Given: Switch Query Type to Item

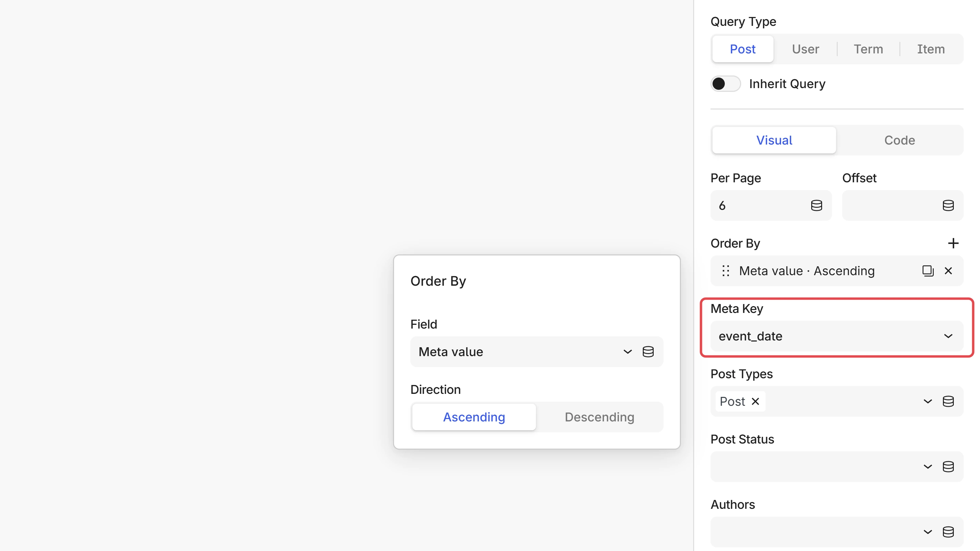Looking at the screenshot, I should (x=931, y=49).
